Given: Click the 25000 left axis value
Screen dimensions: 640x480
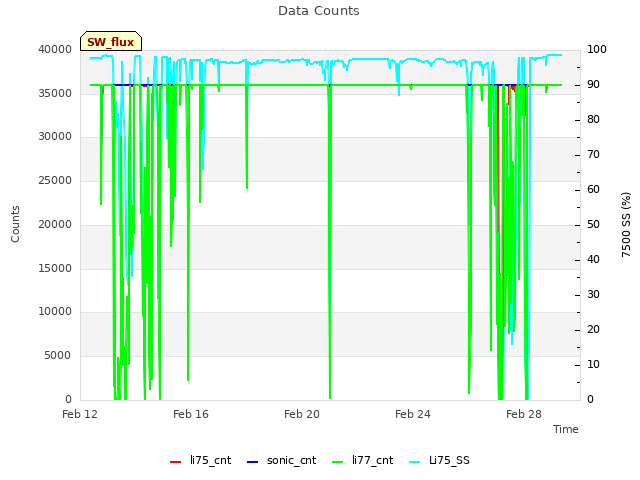Looking at the screenshot, I should (x=55, y=180).
